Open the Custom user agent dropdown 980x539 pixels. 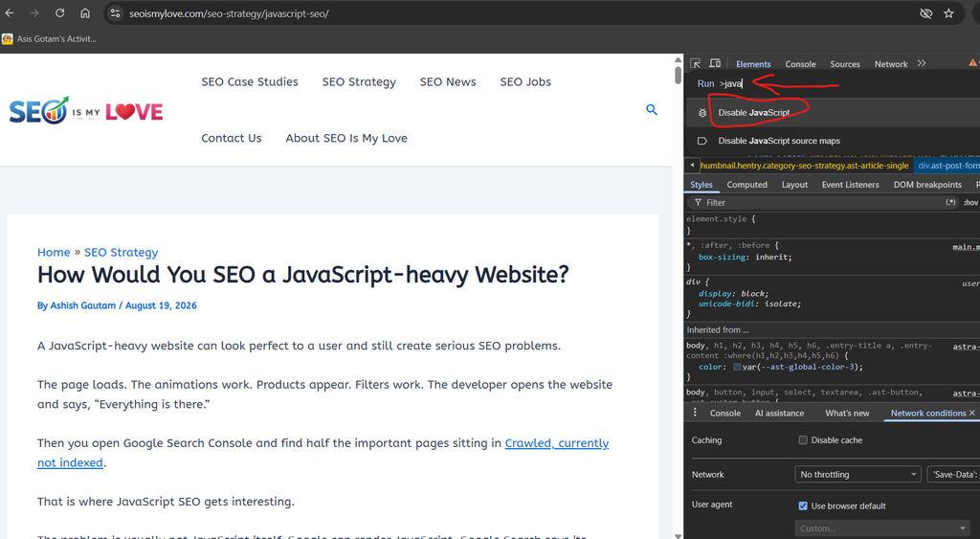click(882, 528)
